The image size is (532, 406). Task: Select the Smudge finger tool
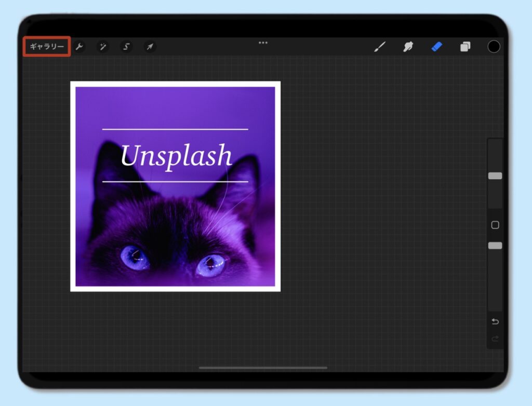(408, 47)
